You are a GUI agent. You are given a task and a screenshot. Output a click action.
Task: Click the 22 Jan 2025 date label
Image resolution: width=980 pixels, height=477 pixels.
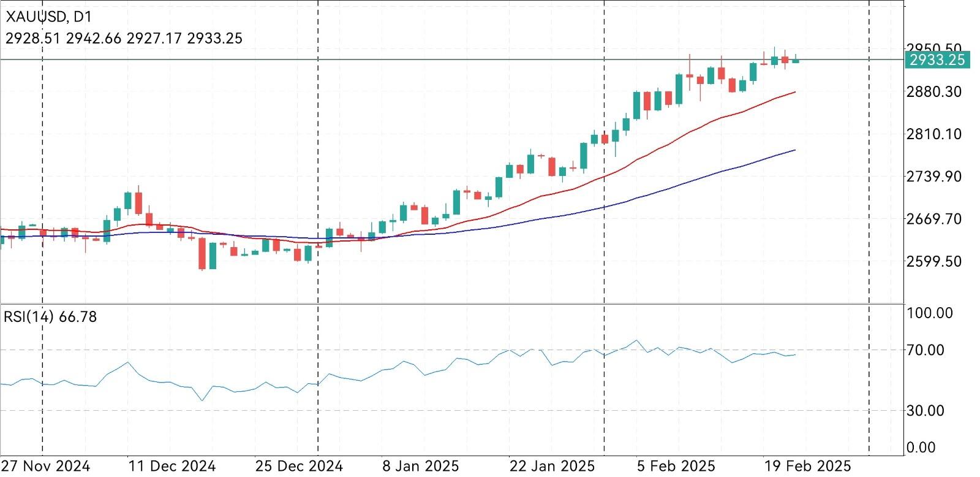click(552, 467)
